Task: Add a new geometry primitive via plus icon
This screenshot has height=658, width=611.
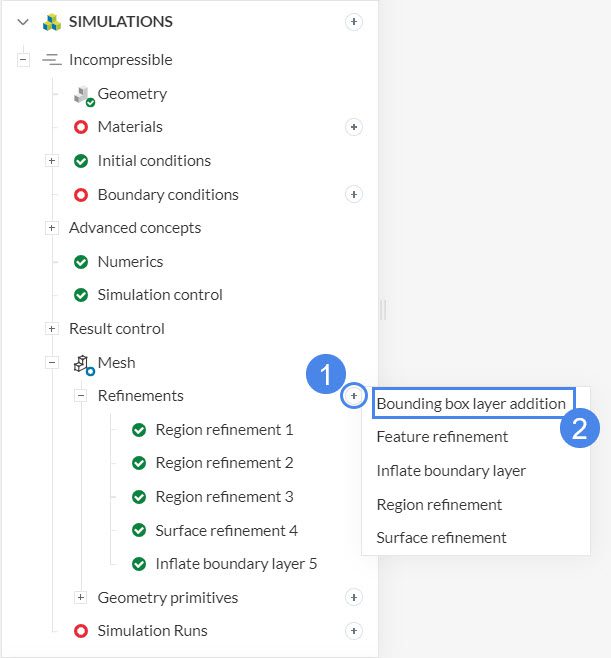Action: coord(353,597)
